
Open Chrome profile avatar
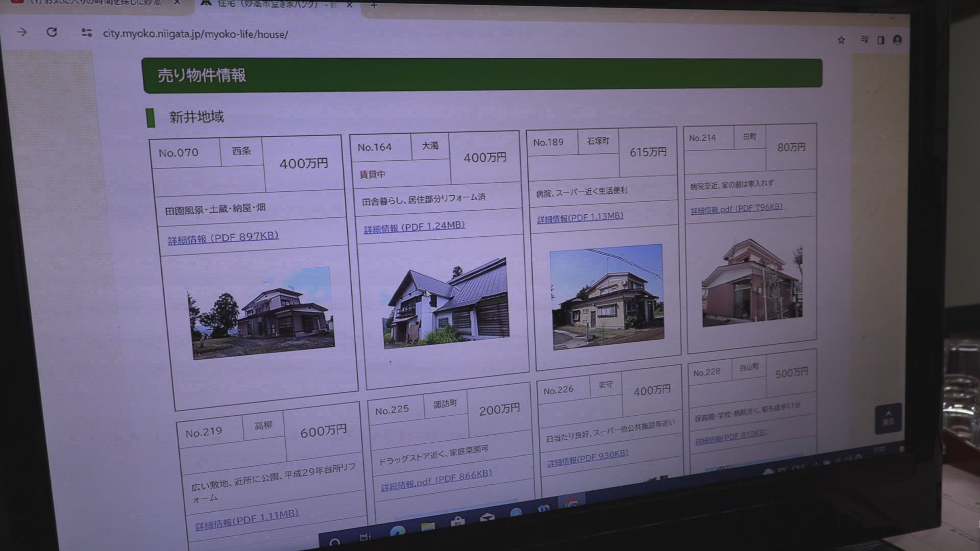(898, 40)
